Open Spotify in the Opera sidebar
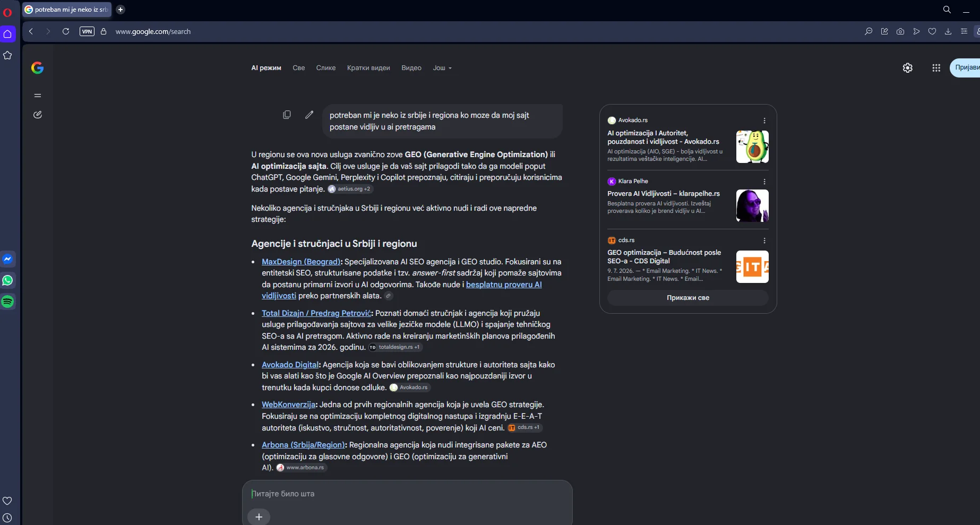The image size is (980, 525). click(x=7, y=302)
